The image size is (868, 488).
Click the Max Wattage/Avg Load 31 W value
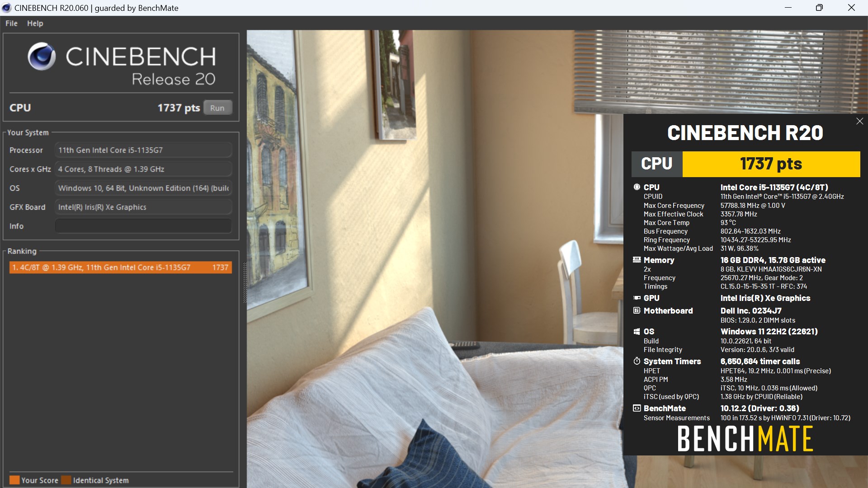740,249
